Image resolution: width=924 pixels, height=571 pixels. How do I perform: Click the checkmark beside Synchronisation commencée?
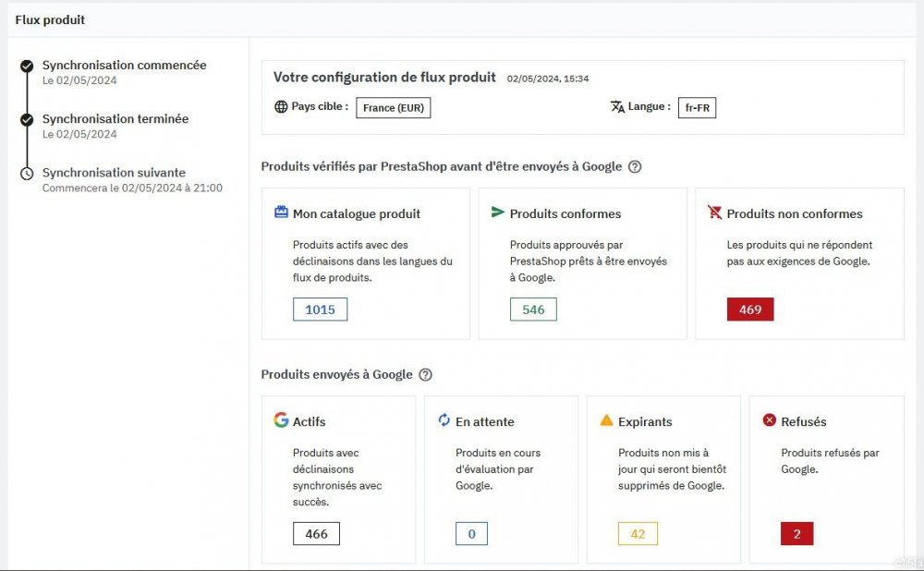27,66
